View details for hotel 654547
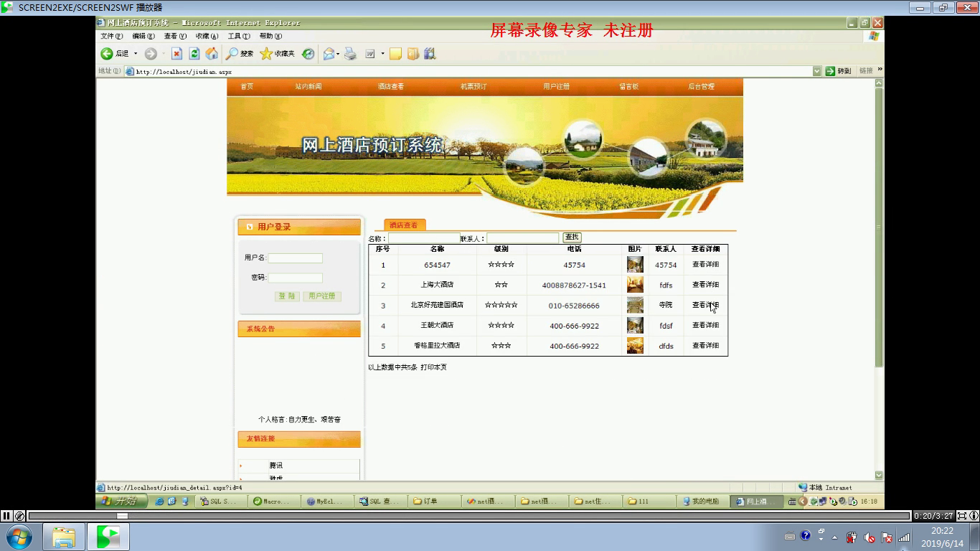 [705, 265]
